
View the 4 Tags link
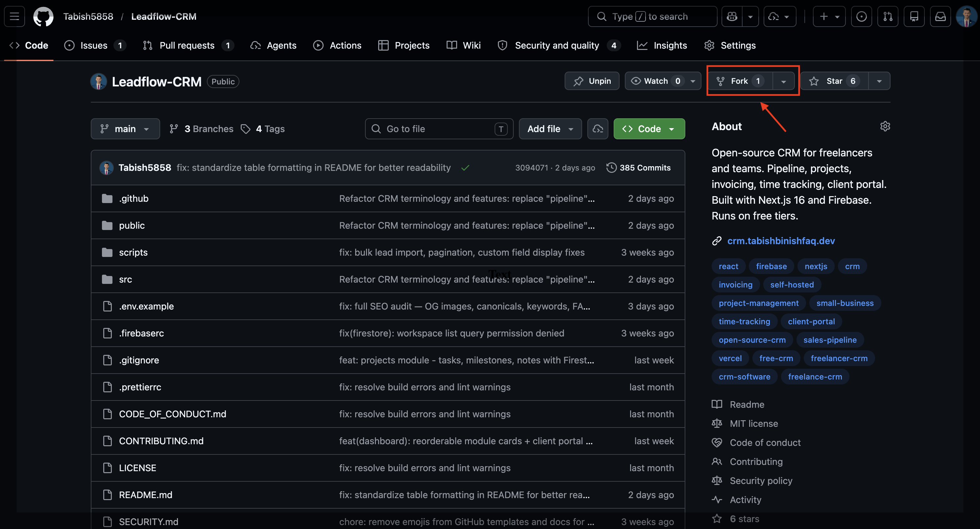tap(263, 129)
